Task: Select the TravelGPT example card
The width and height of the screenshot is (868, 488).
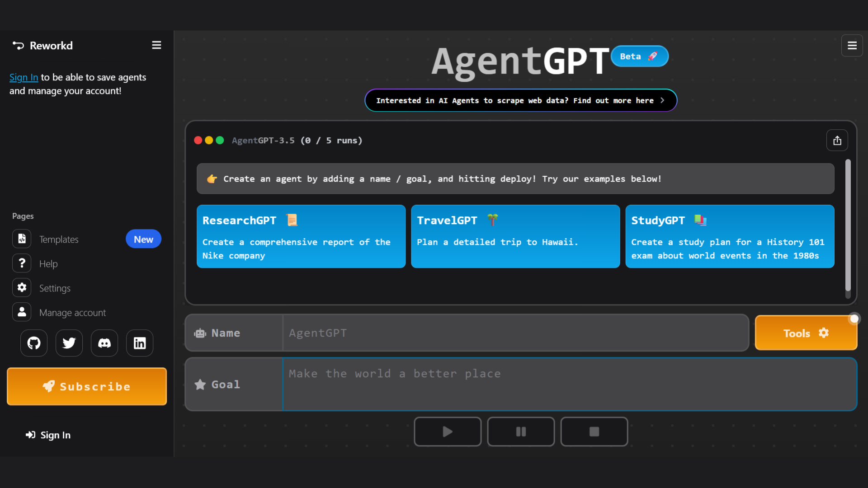Action: point(515,236)
